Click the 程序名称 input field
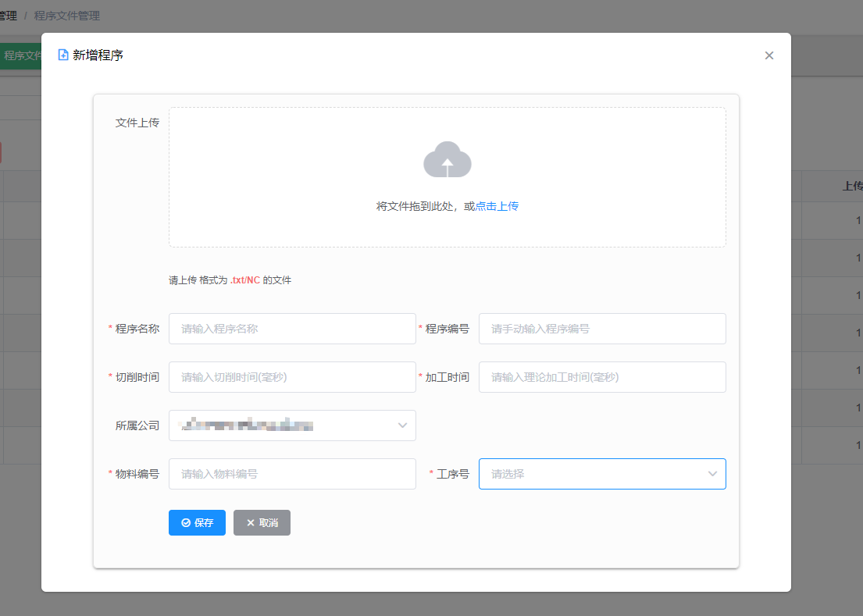Viewport: 863px width, 616px height. 292,328
